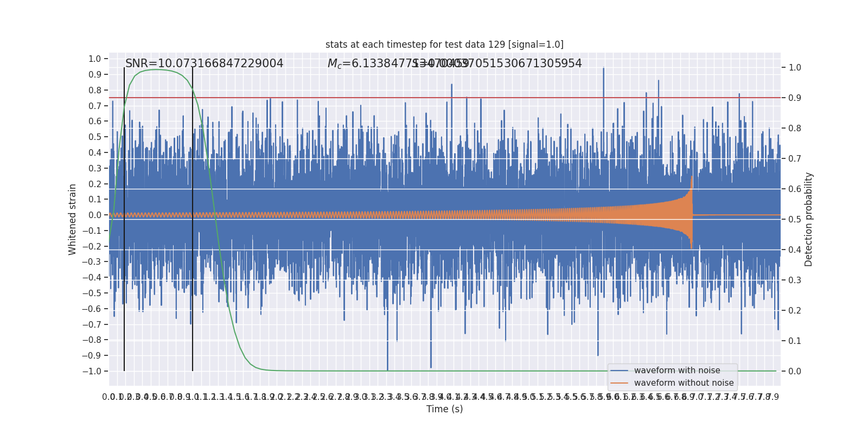Select tick "0.7" on the Whitened strain axis
This screenshot has height=434, width=868.
95,106
